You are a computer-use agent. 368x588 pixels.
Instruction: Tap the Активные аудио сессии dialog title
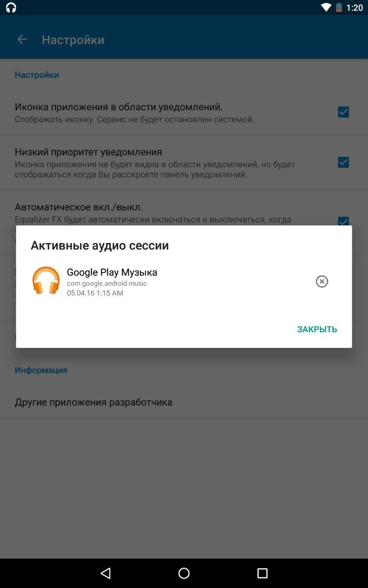(100, 245)
